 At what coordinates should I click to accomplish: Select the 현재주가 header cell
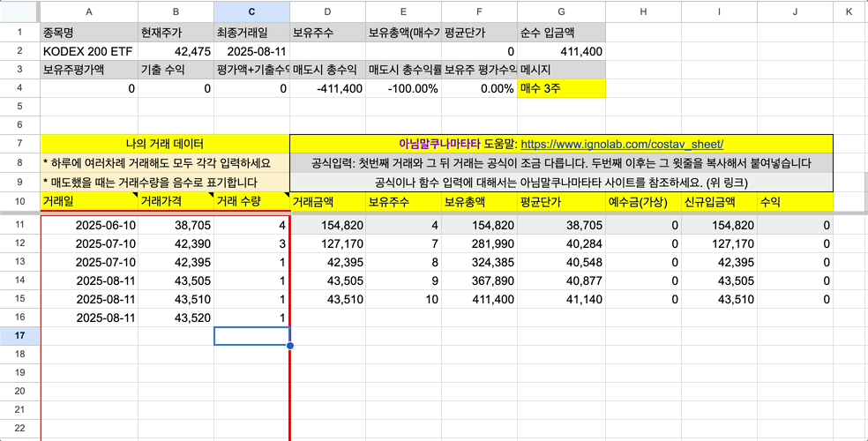[176, 32]
